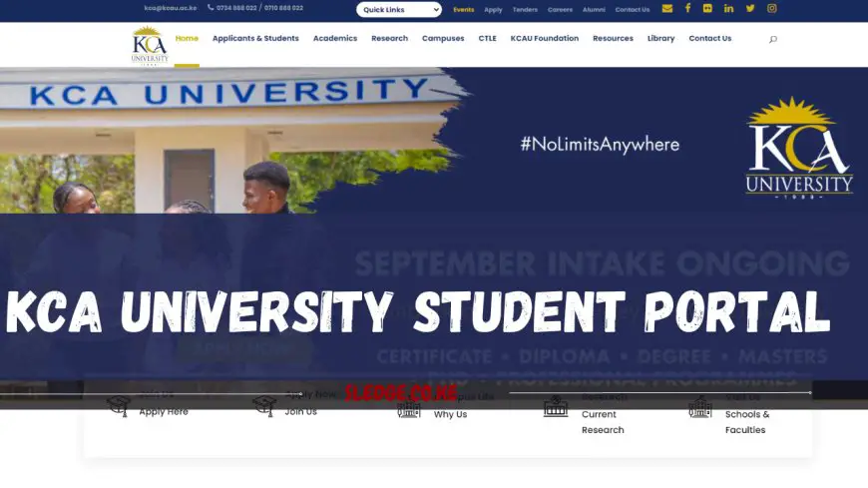
Task: Click the KCA University logo in navbar
Action: tap(150, 46)
